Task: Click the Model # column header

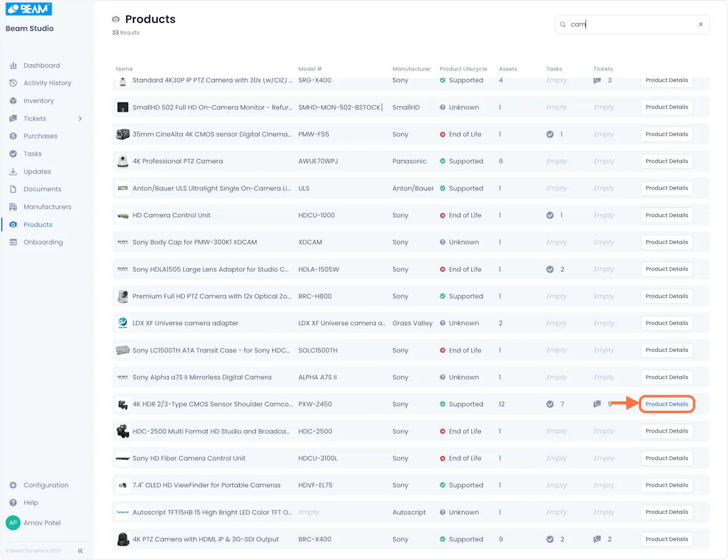Action: 310,69
